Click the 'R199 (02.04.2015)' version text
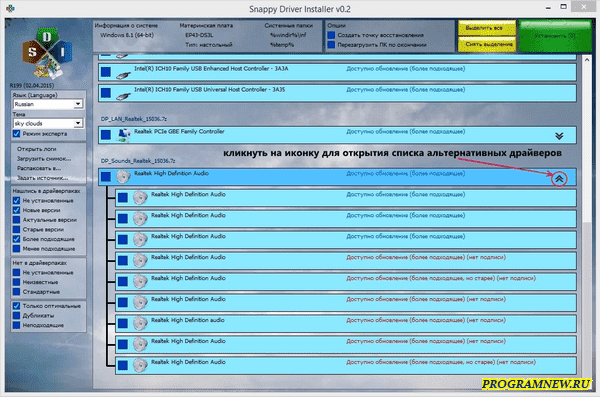Image resolution: width=600 pixels, height=397 pixels. point(32,85)
